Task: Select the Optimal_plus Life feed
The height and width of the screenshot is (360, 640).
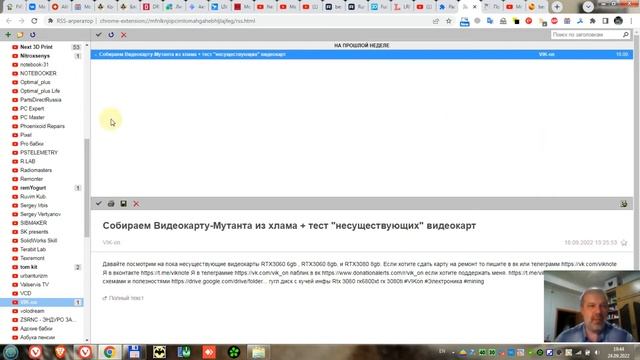Action: 40,91
